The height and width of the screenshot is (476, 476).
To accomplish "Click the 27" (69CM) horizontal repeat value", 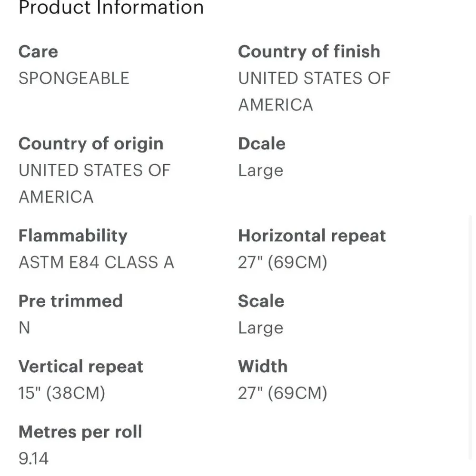I will [x=283, y=262].
